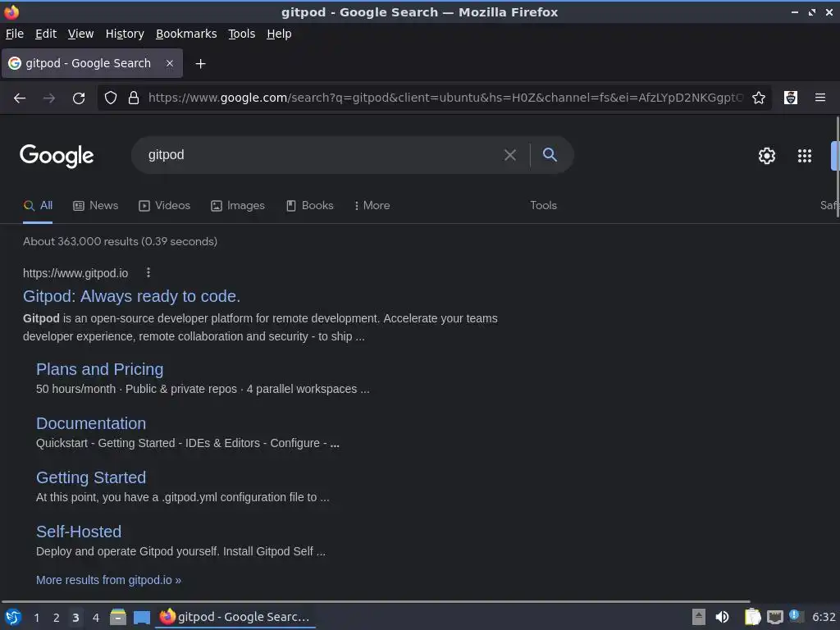Switch to the Videos results tab

(x=164, y=205)
